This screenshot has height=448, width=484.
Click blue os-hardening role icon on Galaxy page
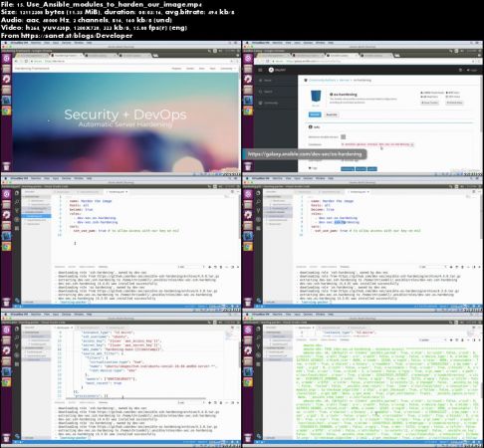point(316,97)
